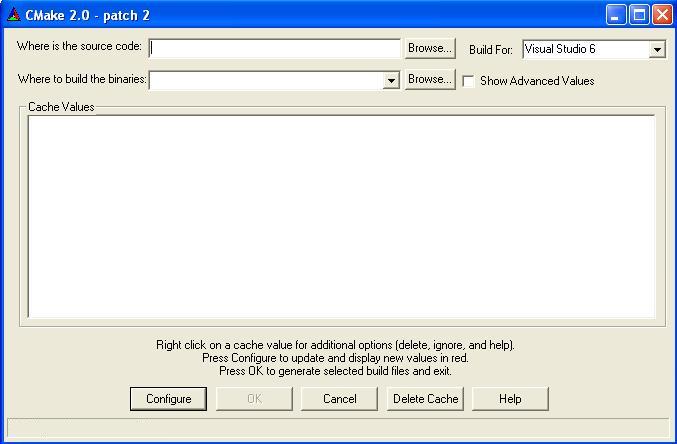Screen dimensions: 677x444
Task: Browse for the binaries build folder
Action: [430, 79]
